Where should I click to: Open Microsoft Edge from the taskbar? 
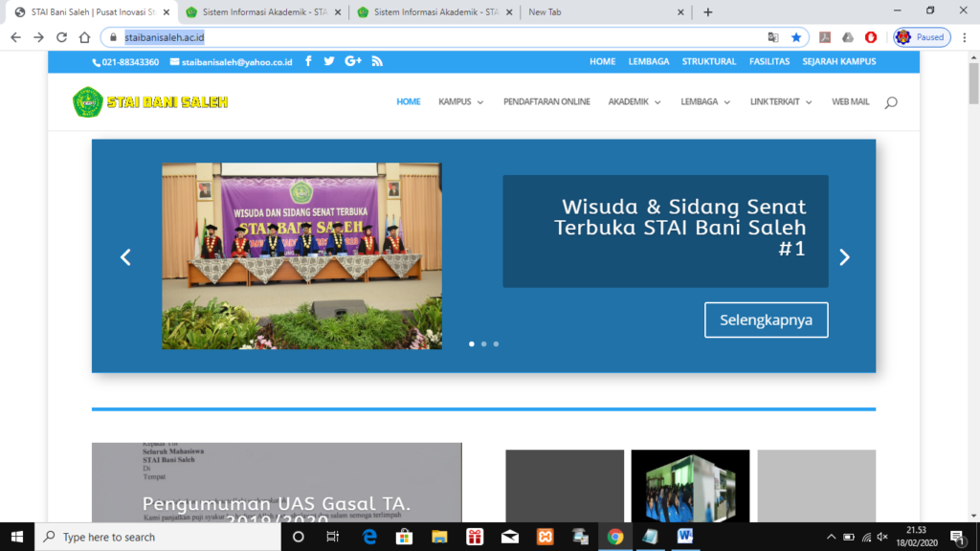(x=369, y=537)
